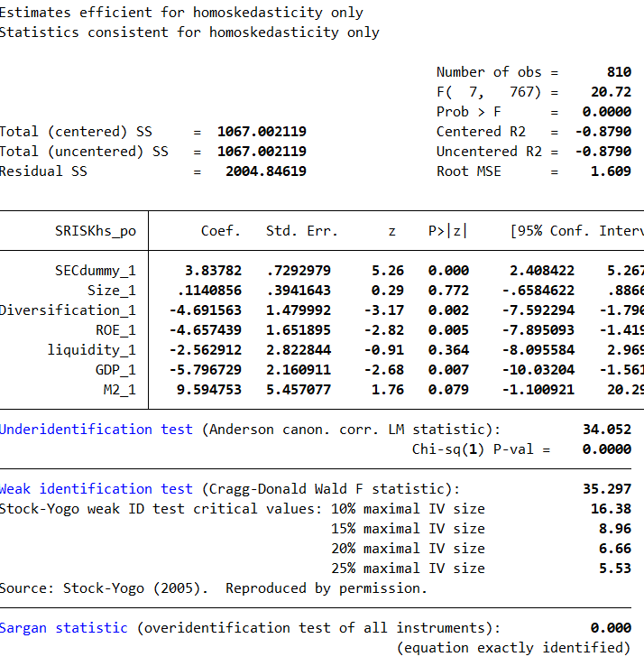The image size is (644, 666).
Task: Select GDP_1 standard error 2.160911
Action: tap(299, 370)
